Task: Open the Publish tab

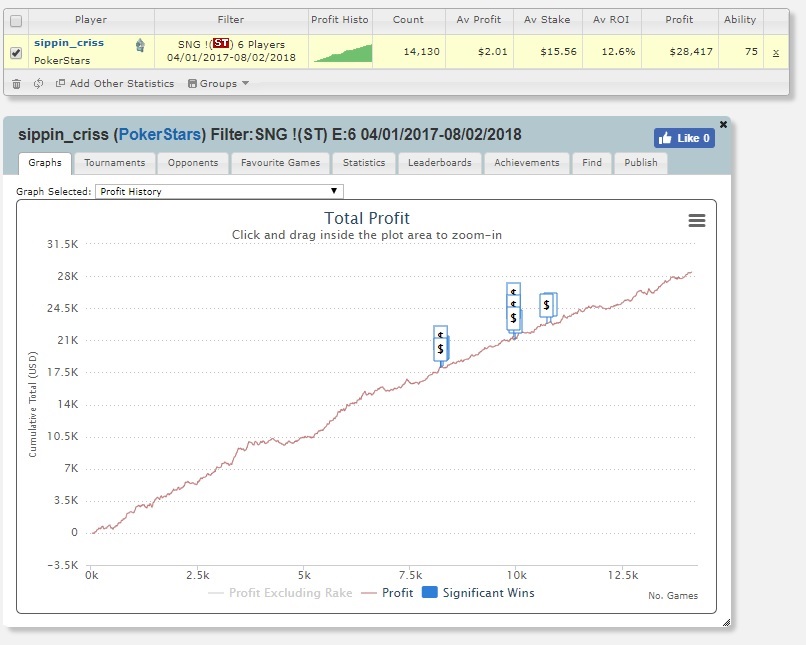Action: click(640, 163)
